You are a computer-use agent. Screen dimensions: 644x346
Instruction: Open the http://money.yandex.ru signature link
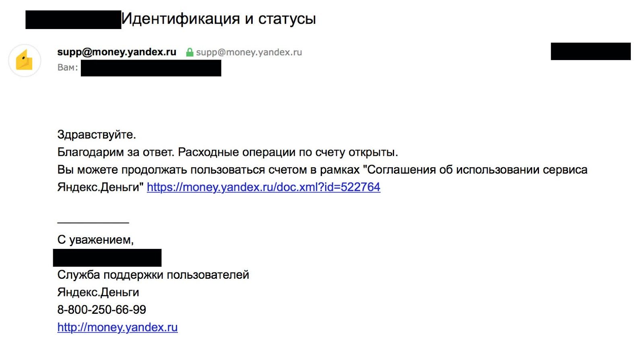coord(117,327)
